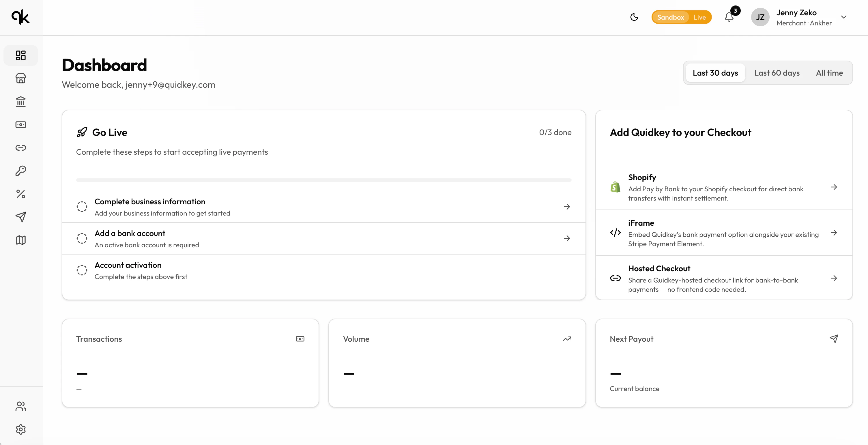Screen dimensions: 868x445
Task: Click the Shopify bag logo
Action: tap(615, 187)
